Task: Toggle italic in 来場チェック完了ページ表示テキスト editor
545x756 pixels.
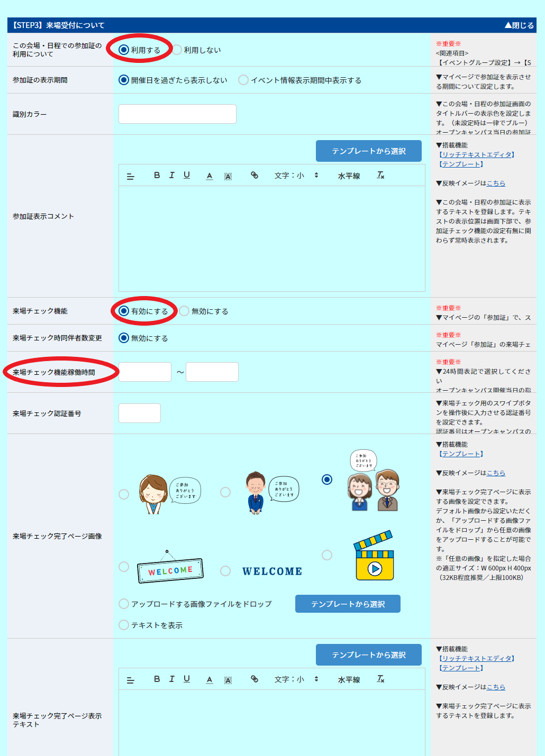Action: [172, 679]
